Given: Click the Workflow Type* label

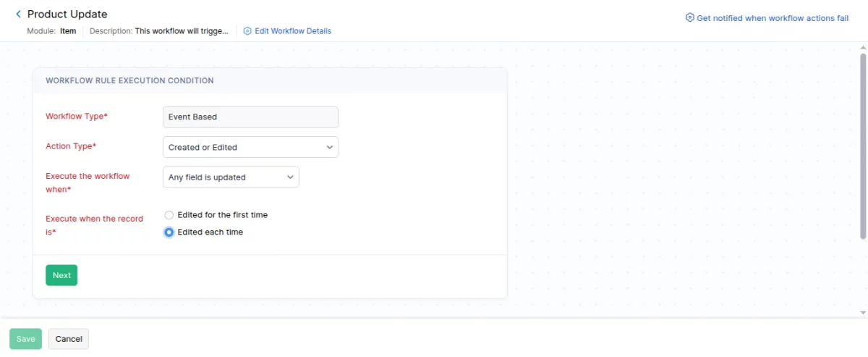Looking at the screenshot, I should point(77,117).
